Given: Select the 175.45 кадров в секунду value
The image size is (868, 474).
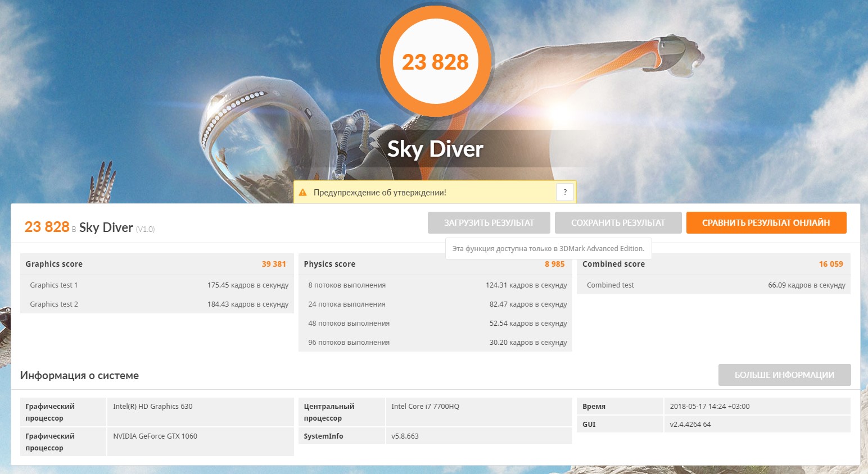Looking at the screenshot, I should click(x=248, y=285).
